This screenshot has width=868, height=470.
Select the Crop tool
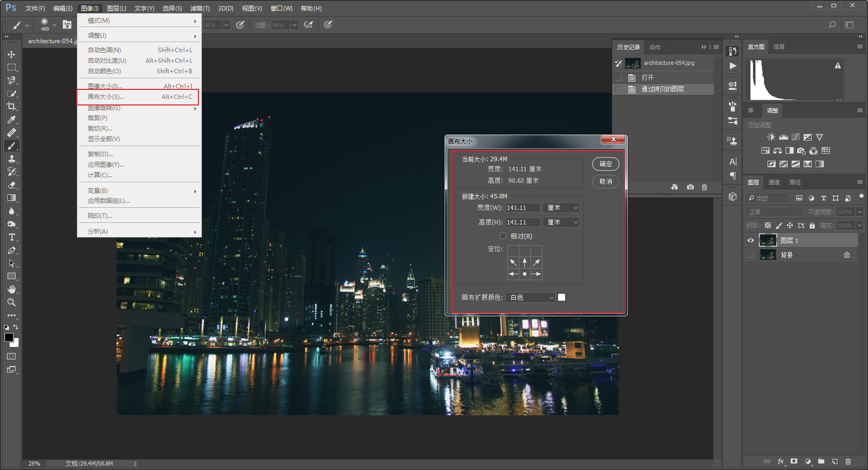pos(12,106)
